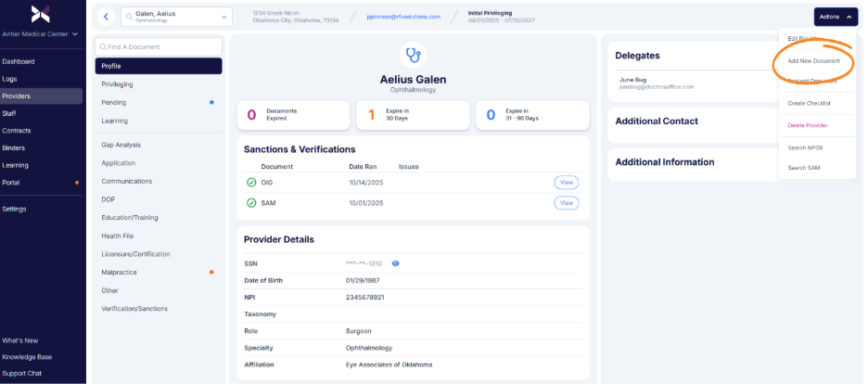Click View button for SAM verification
Screen dimensions: 868x384
click(x=566, y=202)
